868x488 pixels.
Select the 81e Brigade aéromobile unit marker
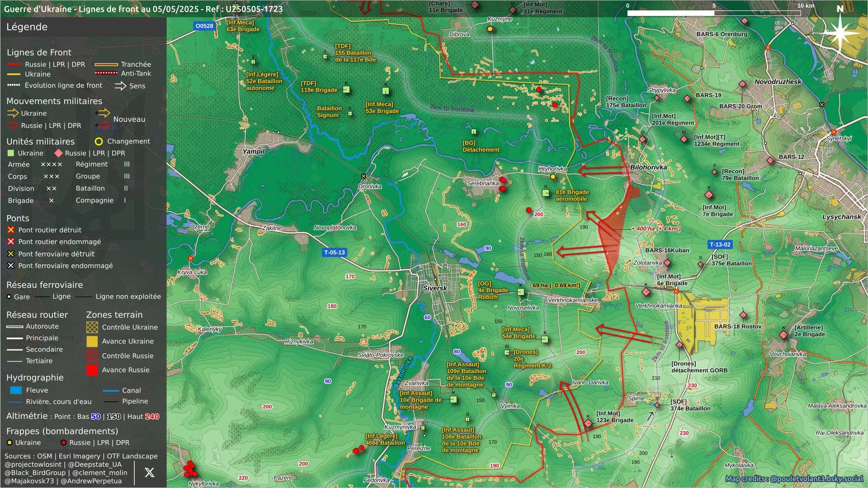click(546, 193)
